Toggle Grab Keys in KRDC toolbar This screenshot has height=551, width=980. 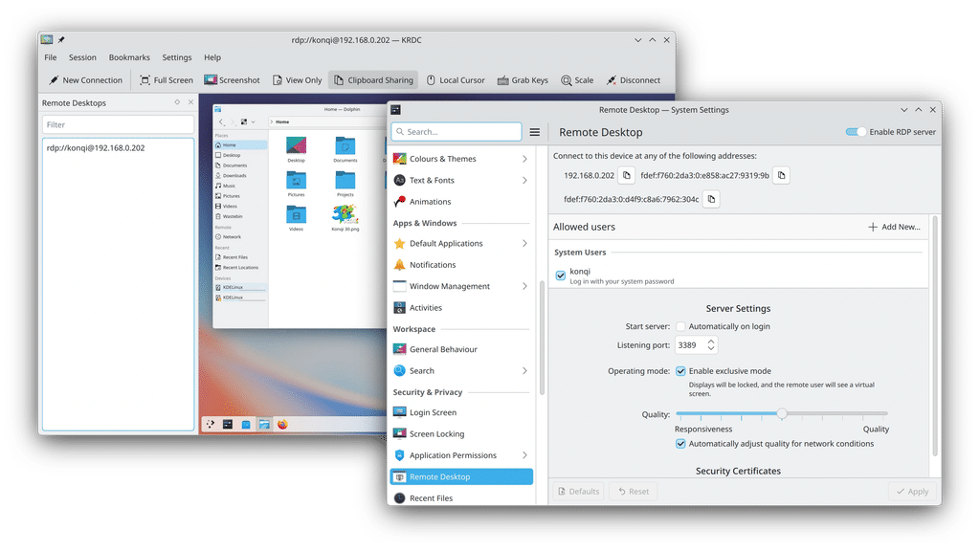(x=523, y=80)
